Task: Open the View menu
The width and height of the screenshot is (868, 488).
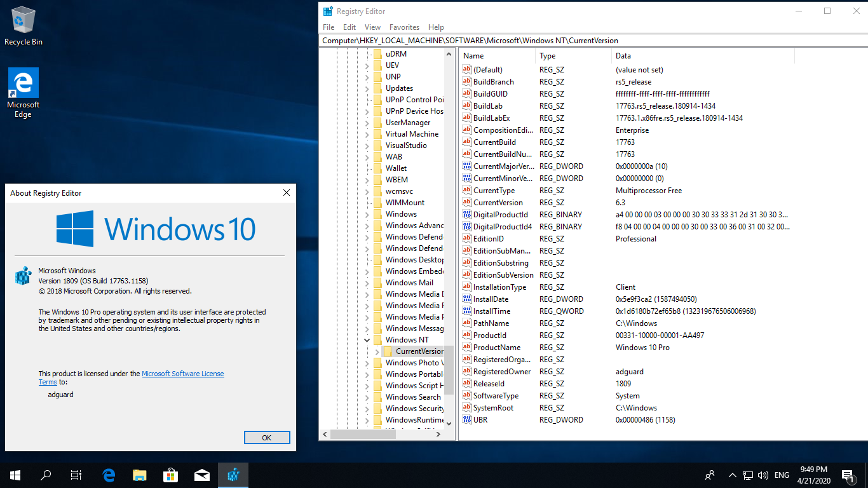Action: click(x=373, y=27)
